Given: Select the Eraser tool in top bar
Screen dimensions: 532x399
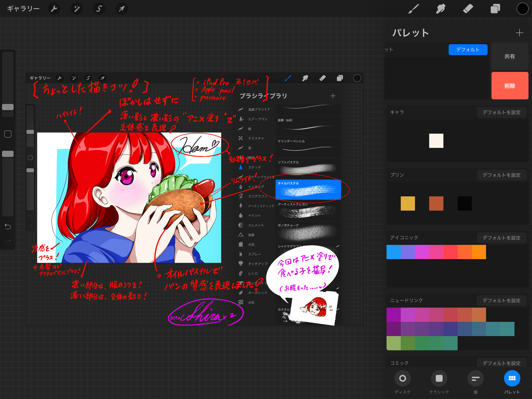Looking at the screenshot, I should [468, 9].
